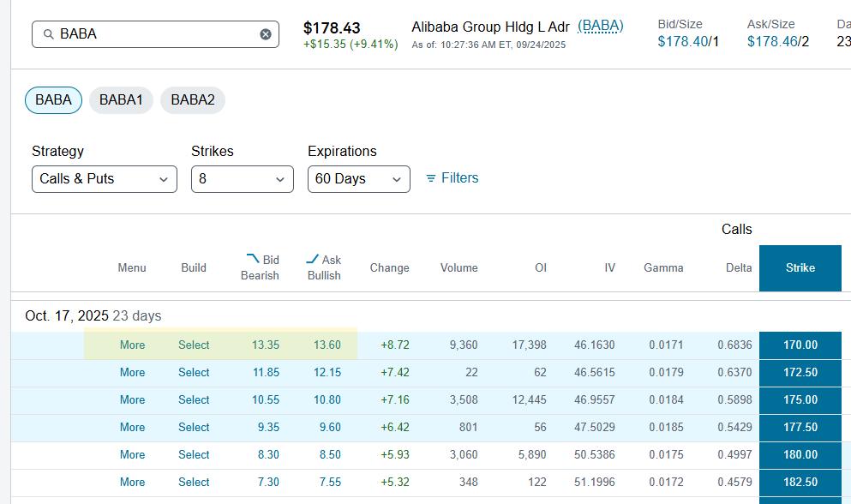Image resolution: width=851 pixels, height=504 pixels.
Task: Click the 17,398 open interest value
Action: point(529,345)
